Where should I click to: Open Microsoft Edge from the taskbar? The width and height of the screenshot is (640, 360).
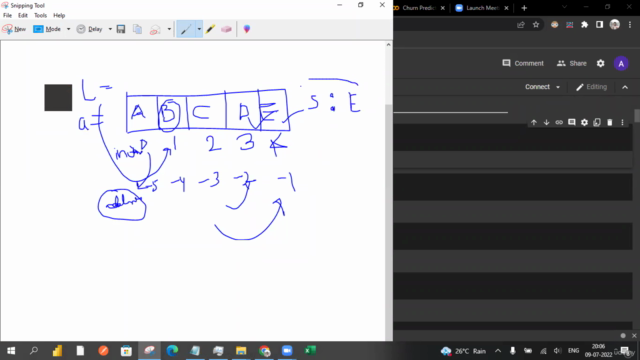(x=172, y=351)
